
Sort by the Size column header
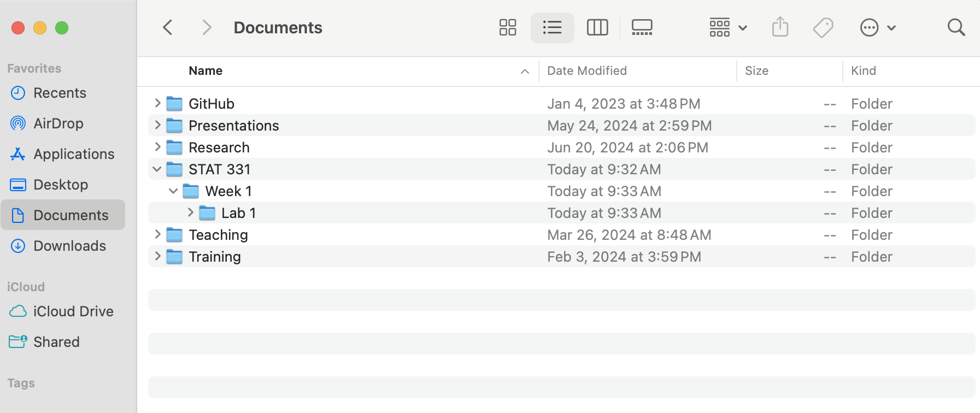756,71
